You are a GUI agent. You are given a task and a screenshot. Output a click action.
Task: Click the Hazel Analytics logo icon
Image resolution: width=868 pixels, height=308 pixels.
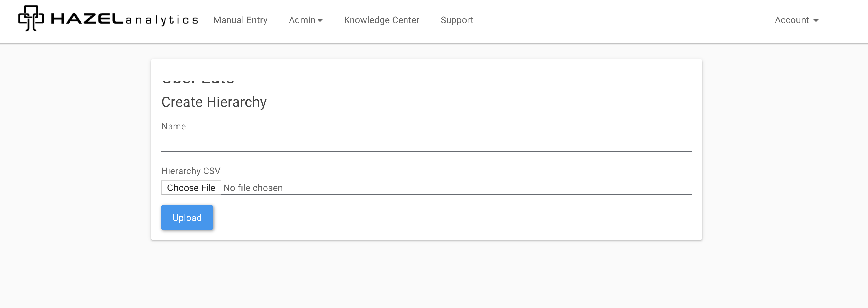click(31, 19)
